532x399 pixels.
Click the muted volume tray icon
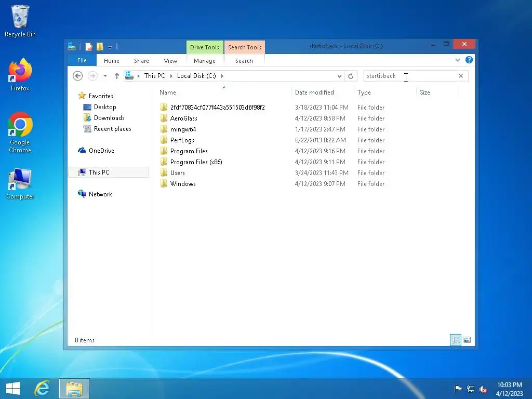[x=483, y=389]
